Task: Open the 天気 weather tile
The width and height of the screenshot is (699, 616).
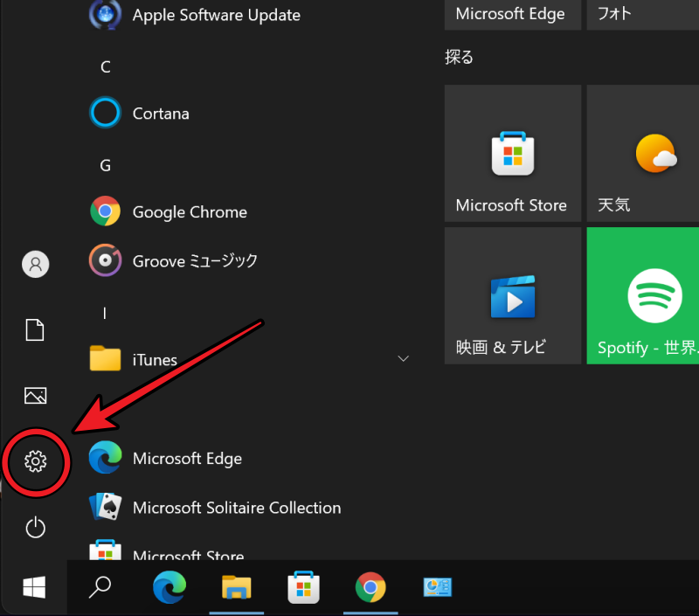Action: 643,153
